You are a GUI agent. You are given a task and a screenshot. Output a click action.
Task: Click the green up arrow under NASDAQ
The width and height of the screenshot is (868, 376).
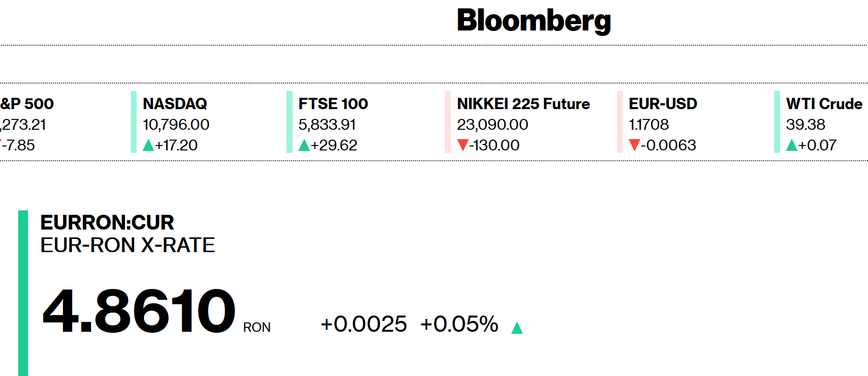148,145
